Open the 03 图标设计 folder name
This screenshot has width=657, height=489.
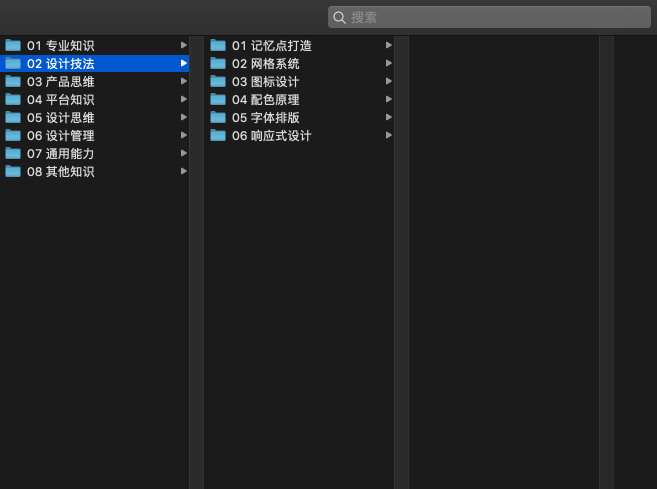click(266, 82)
